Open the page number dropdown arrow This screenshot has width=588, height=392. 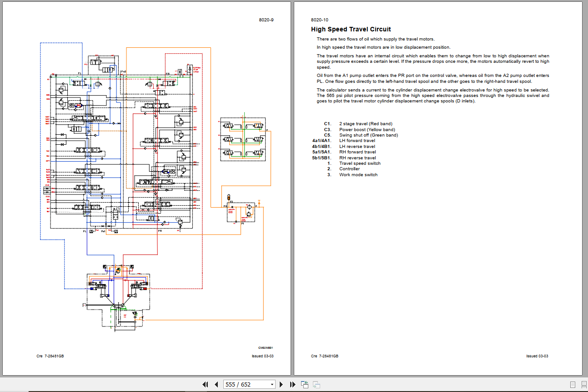(271, 385)
